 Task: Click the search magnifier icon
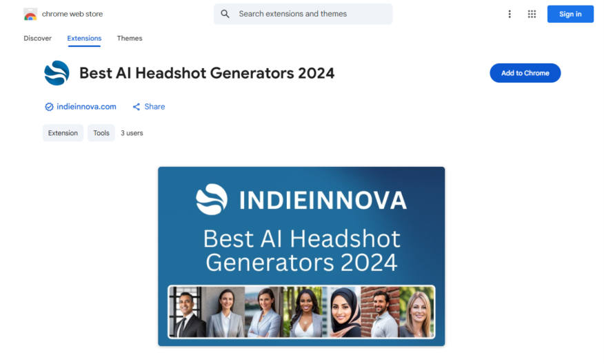[x=225, y=14]
